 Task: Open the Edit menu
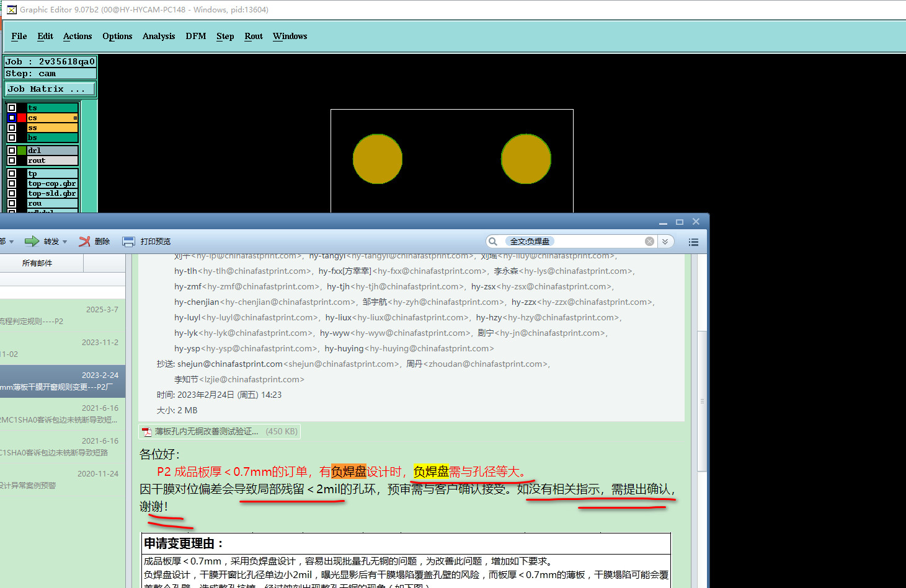45,37
